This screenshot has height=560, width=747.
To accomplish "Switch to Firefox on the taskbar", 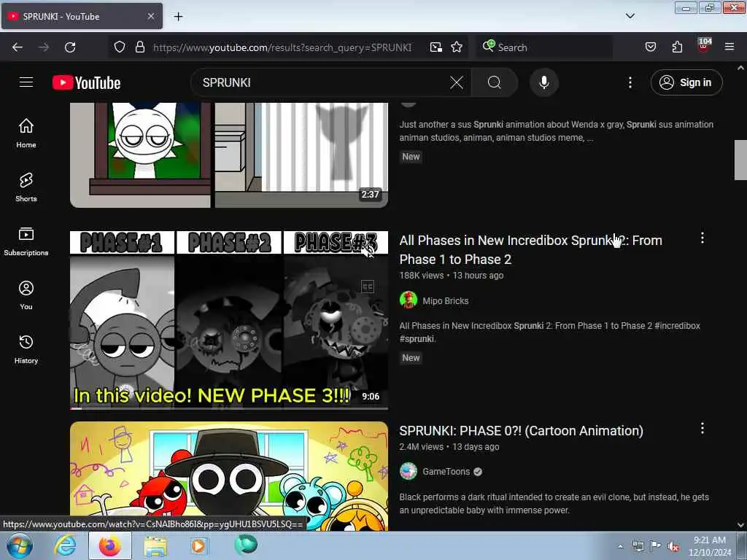I will (x=110, y=545).
